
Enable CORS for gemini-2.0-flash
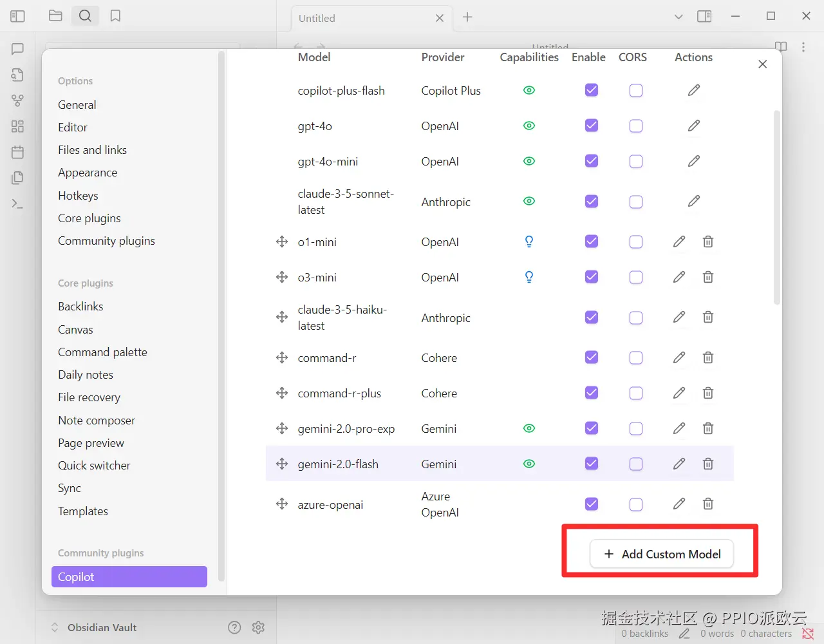point(636,464)
